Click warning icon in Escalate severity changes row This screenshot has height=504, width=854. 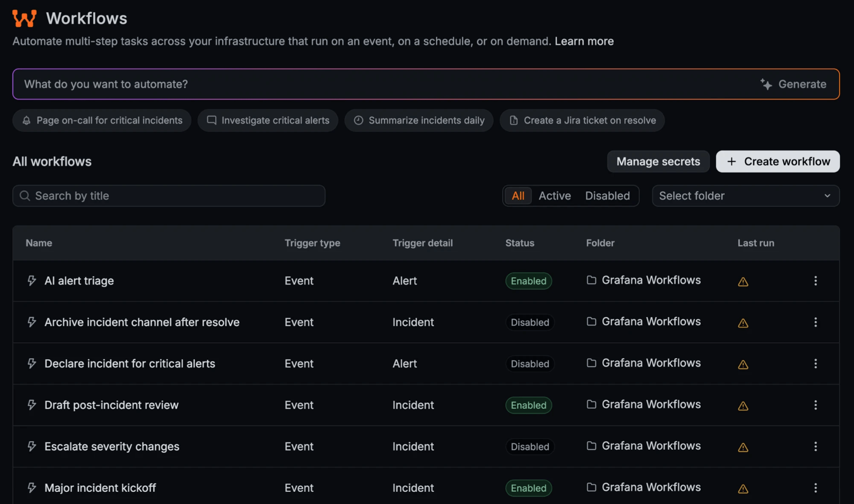point(743,447)
